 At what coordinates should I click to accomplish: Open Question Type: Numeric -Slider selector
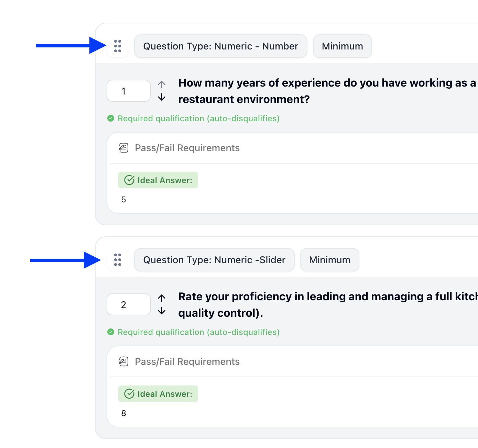pyautogui.click(x=214, y=260)
